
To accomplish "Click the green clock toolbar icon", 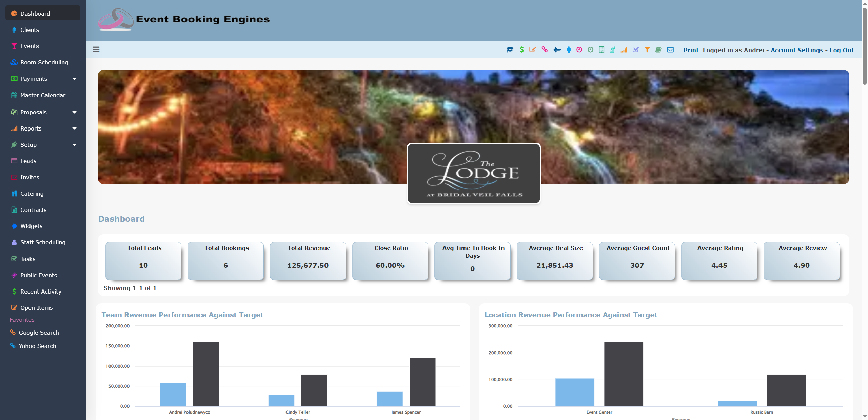I will pyautogui.click(x=591, y=49).
